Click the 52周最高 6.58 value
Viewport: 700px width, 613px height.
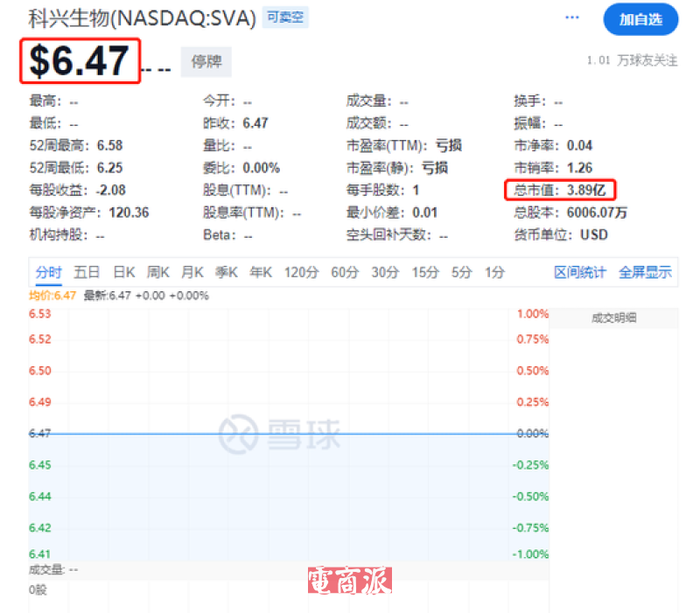point(76,145)
